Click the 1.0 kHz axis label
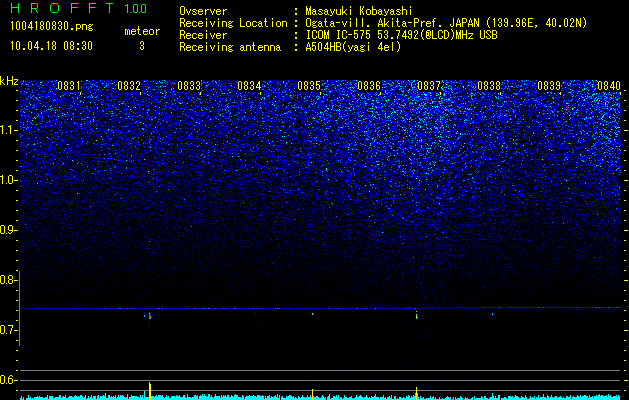Viewport: 629px width, 400px height. point(9,180)
